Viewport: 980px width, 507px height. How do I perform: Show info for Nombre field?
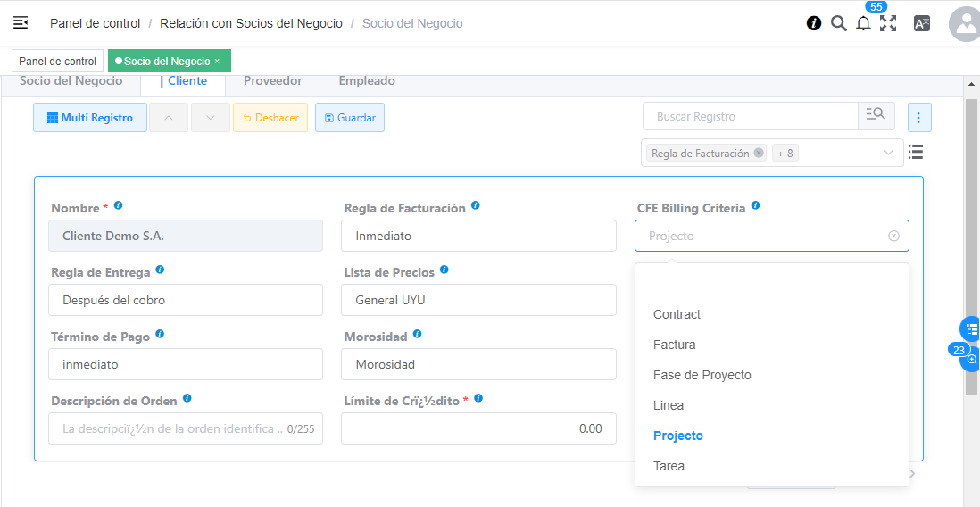118,205
